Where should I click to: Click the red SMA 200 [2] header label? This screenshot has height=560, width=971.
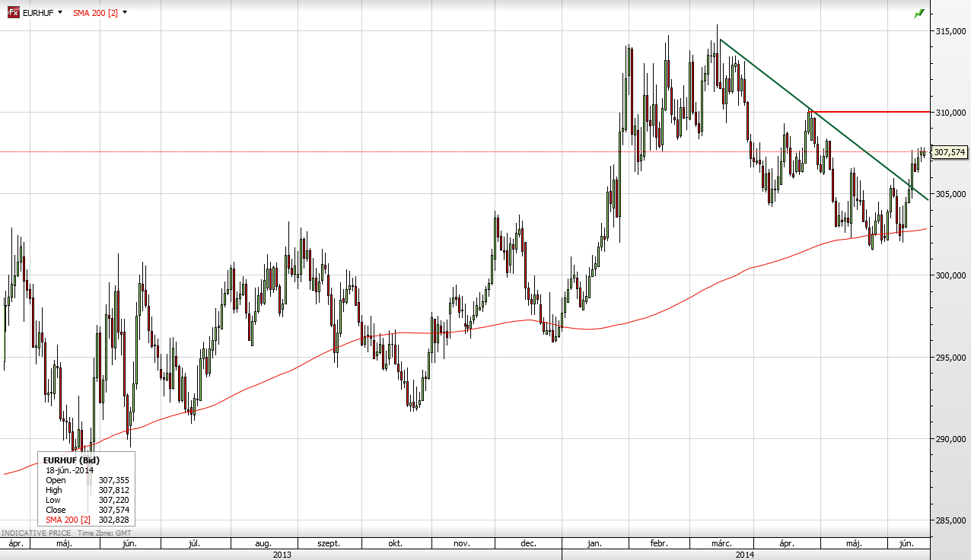pyautogui.click(x=95, y=13)
